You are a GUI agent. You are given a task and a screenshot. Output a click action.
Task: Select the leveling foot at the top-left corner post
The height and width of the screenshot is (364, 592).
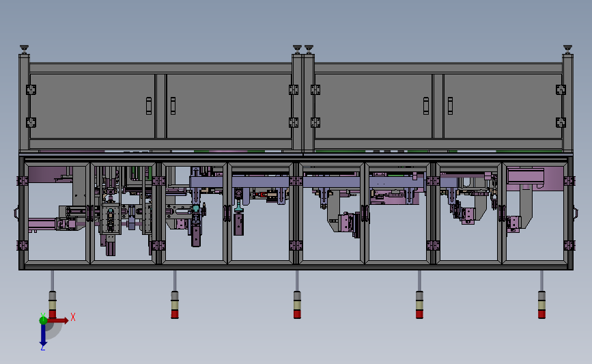pos(24,49)
